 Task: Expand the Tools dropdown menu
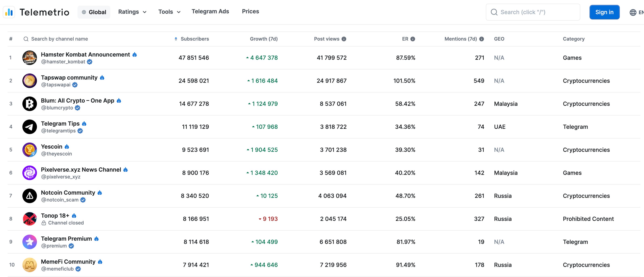coord(169,12)
